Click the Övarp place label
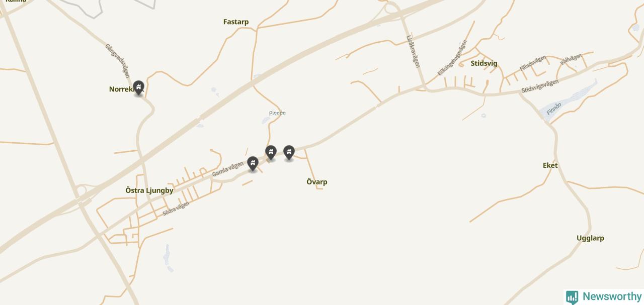Screen dimensions: 644x305 pos(317,182)
